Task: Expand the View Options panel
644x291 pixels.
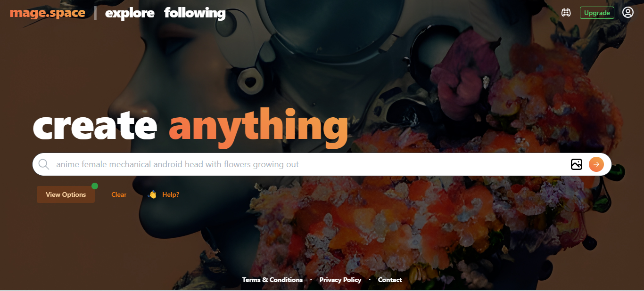Action: pos(66,194)
